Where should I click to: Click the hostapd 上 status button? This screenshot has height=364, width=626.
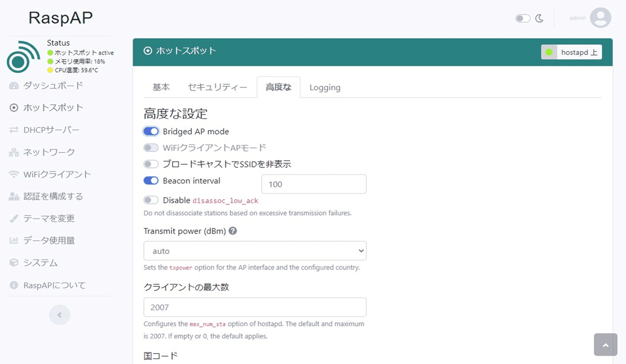click(x=571, y=52)
